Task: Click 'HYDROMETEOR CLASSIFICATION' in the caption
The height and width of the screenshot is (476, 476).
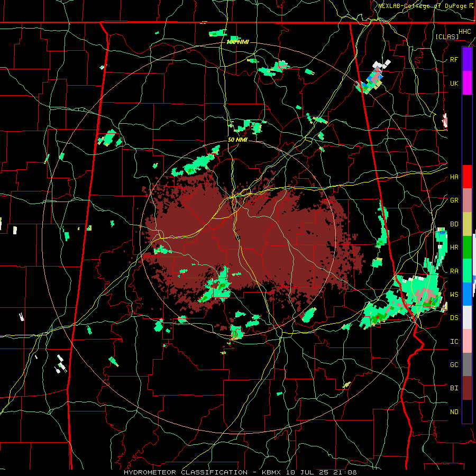Action: [186, 472]
